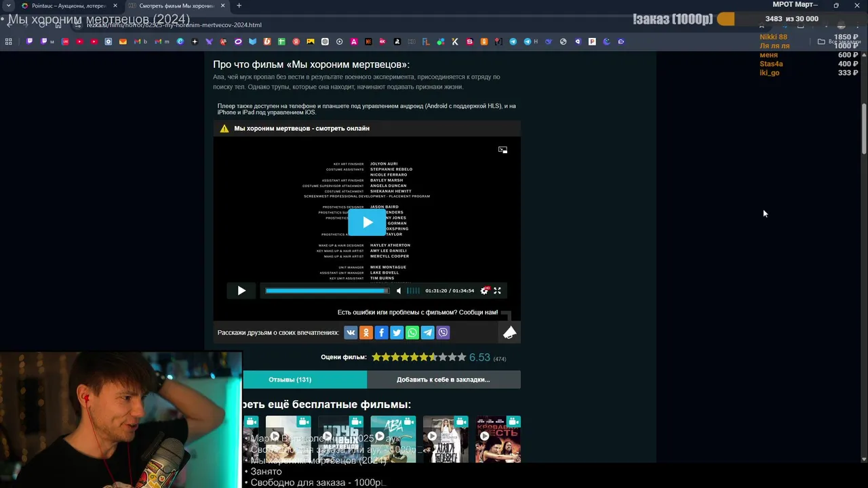Image resolution: width=868 pixels, height=488 pixels.
Task: Click the page vertical scrollbar thumb
Action: coord(864,129)
